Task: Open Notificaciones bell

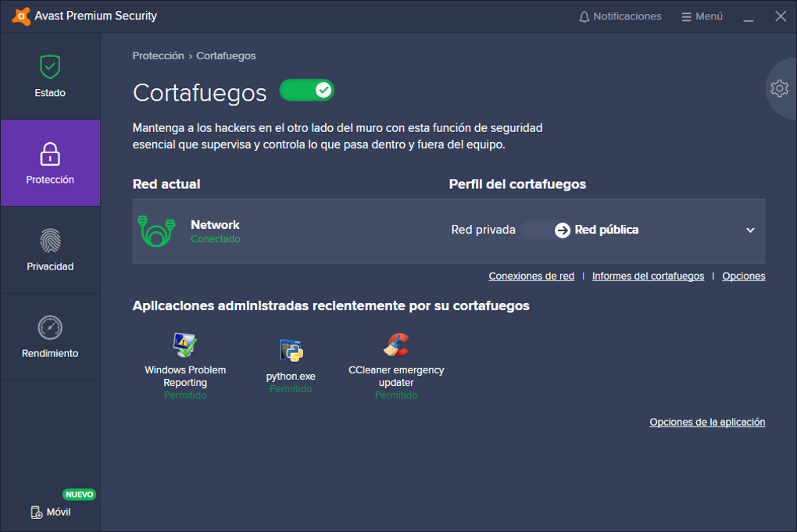Action: click(620, 16)
